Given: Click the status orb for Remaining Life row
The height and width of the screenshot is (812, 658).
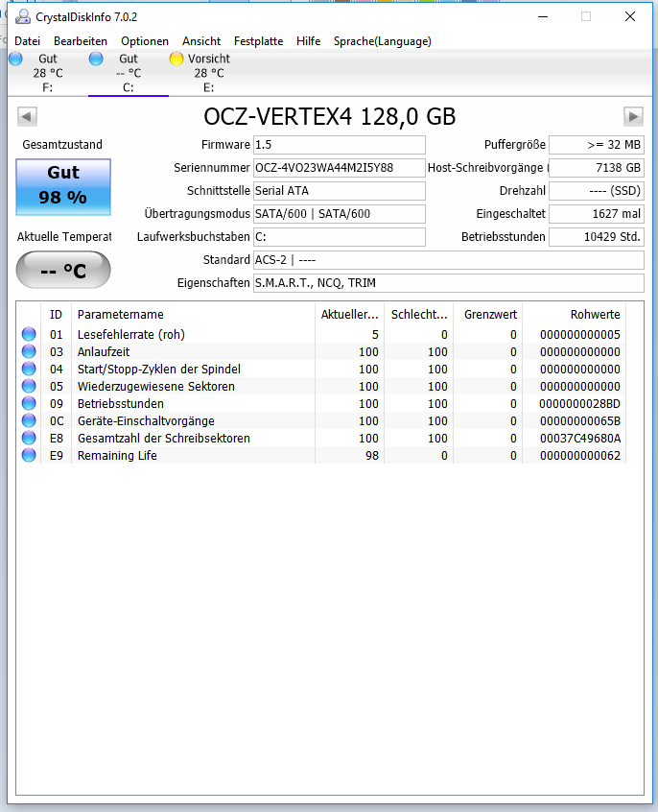Looking at the screenshot, I should click(x=29, y=455).
